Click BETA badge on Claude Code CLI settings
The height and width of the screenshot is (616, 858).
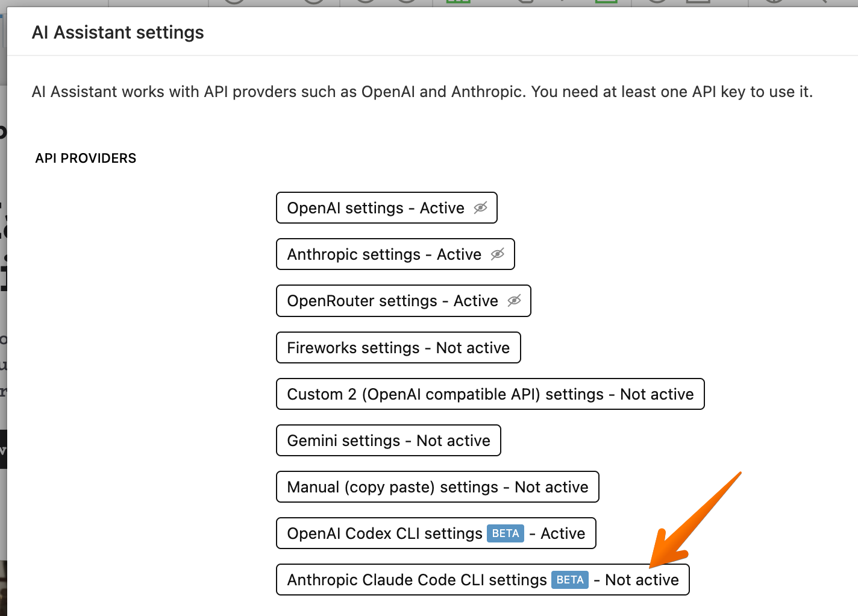[x=569, y=580]
